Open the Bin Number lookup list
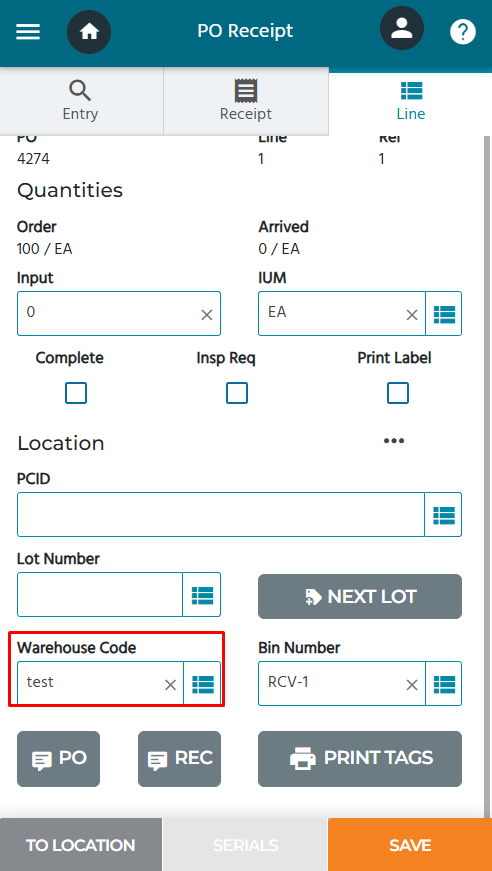The height and width of the screenshot is (871, 492). 444,684
